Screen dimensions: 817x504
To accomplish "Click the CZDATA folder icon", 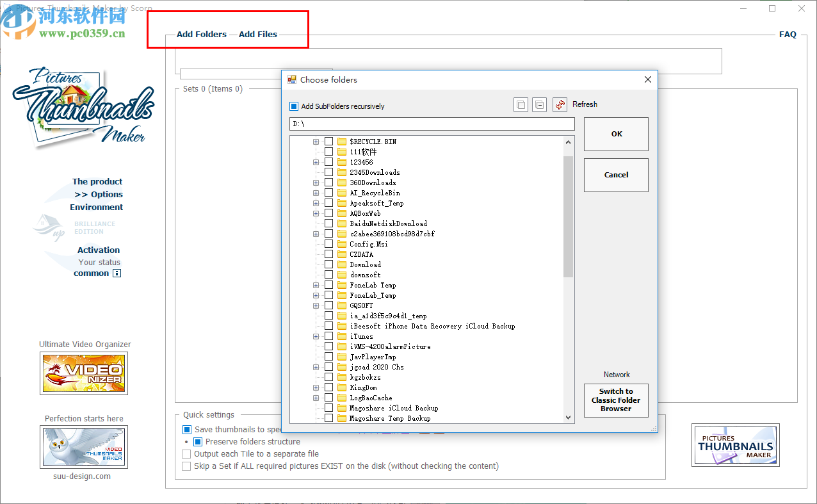I will click(342, 254).
